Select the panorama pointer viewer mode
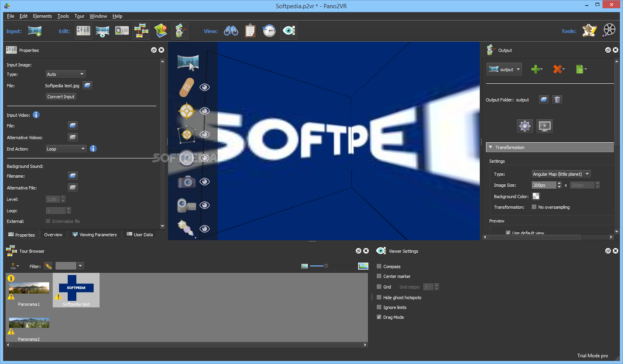Viewport: 623px width, 364px height. click(x=188, y=63)
